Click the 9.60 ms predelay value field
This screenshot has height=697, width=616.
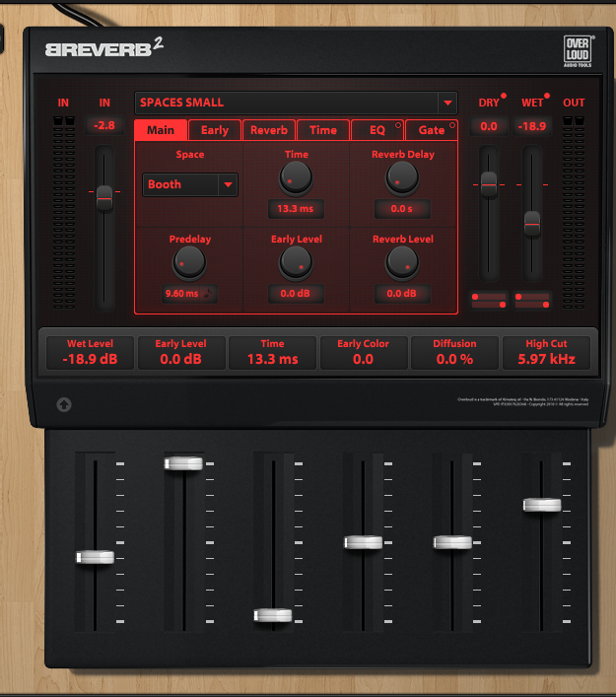(x=181, y=294)
